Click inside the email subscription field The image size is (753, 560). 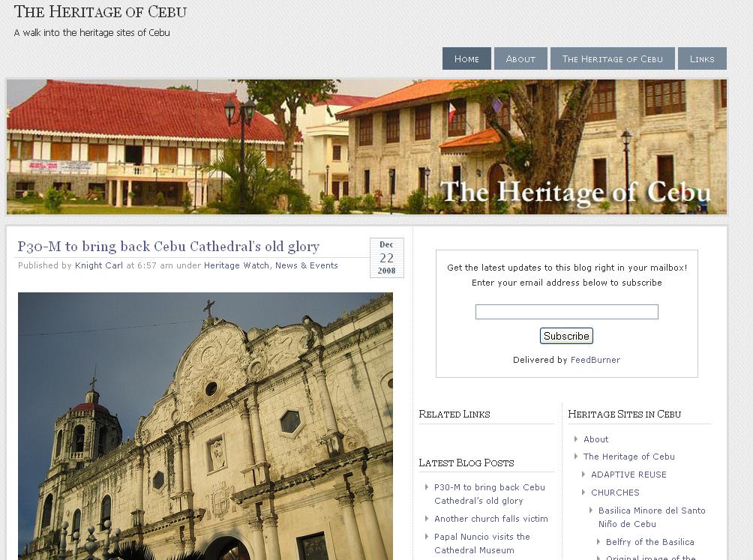(566, 311)
